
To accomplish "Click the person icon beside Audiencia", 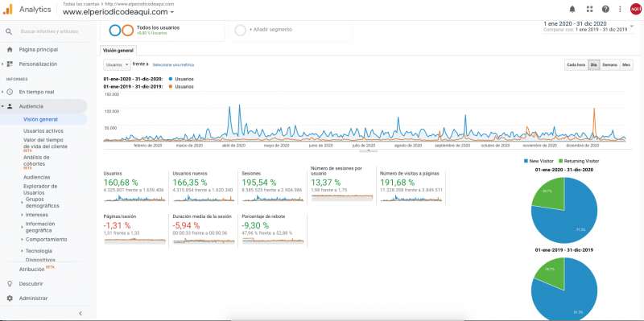I will click(10, 106).
